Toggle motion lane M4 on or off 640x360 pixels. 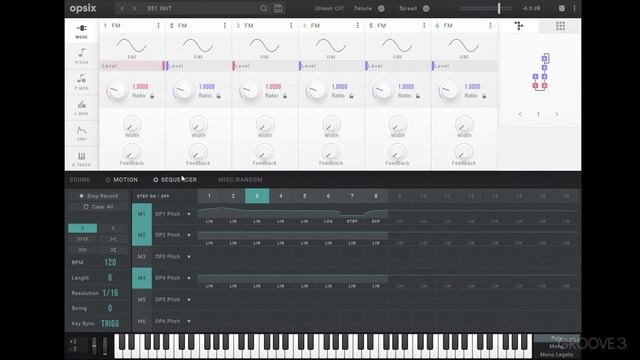pyautogui.click(x=142, y=278)
